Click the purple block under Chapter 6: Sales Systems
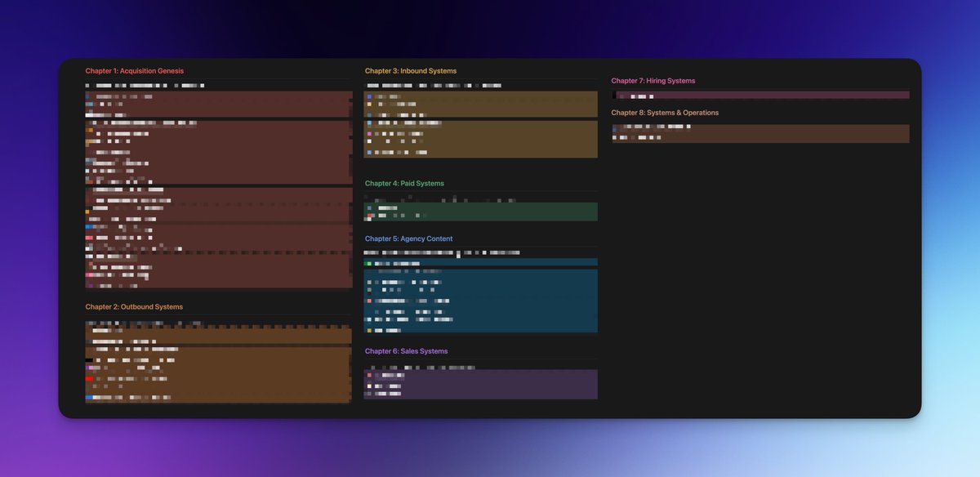 (x=480, y=384)
